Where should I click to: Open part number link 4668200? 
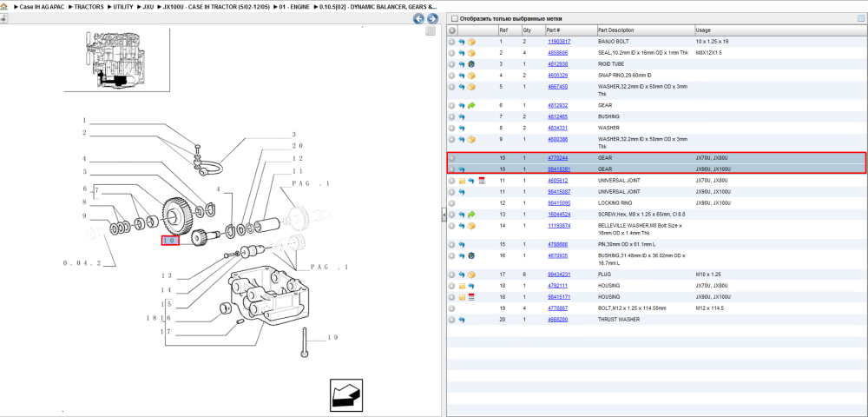pyautogui.click(x=557, y=320)
